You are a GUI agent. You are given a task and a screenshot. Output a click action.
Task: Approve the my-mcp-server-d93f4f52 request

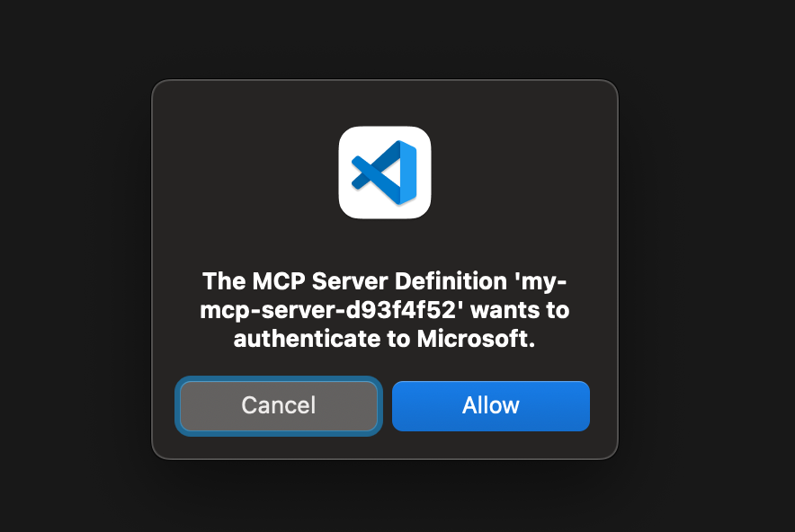point(490,405)
